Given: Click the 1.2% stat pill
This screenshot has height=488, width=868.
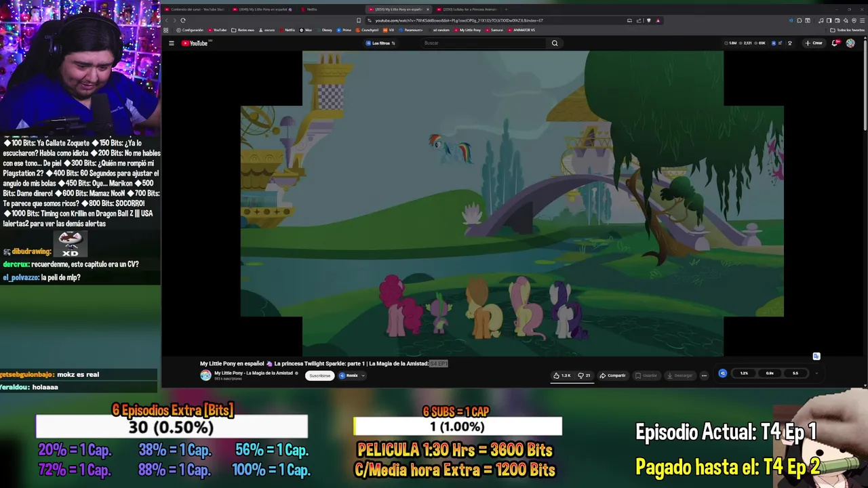Looking at the screenshot, I should pyautogui.click(x=744, y=373).
